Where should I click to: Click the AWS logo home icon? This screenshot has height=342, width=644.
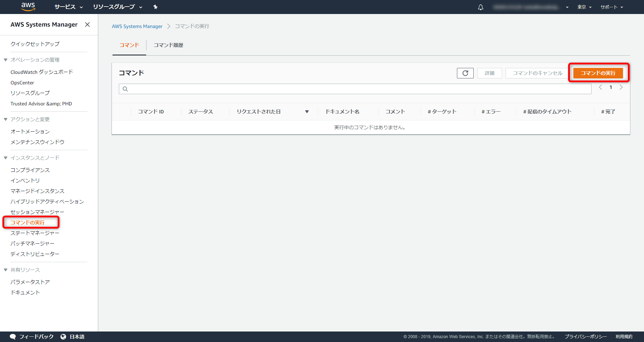pos(28,7)
